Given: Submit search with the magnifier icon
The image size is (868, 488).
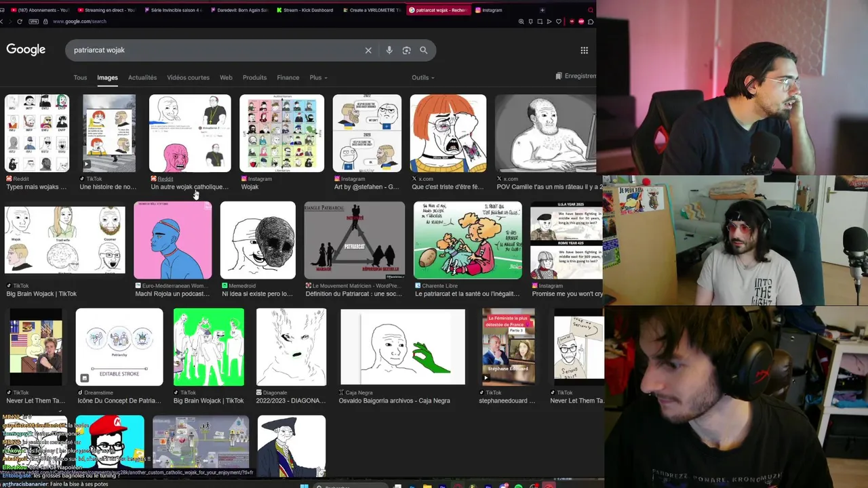Looking at the screenshot, I should point(424,50).
